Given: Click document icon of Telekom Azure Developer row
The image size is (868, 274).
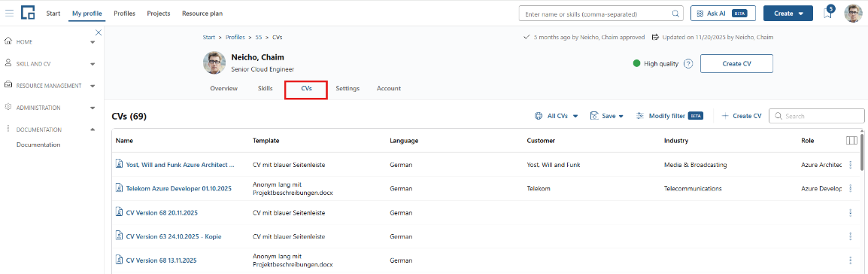Looking at the screenshot, I should 118,188.
